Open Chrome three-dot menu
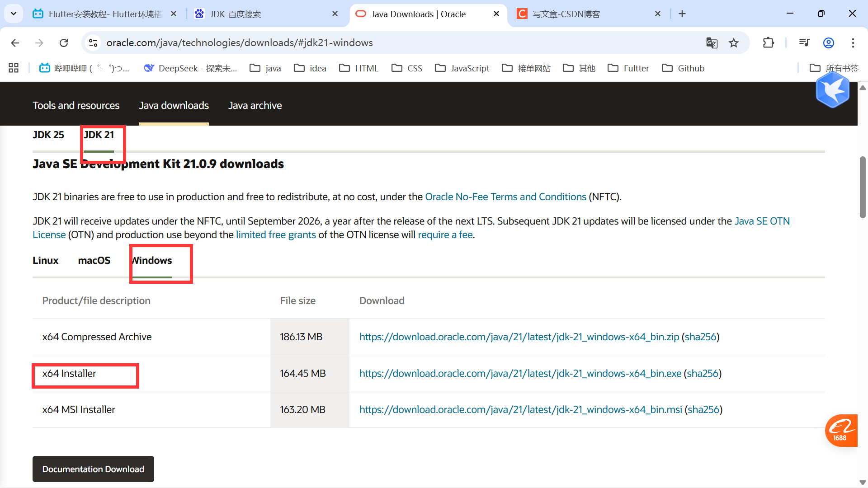The image size is (868, 488). coord(853,43)
